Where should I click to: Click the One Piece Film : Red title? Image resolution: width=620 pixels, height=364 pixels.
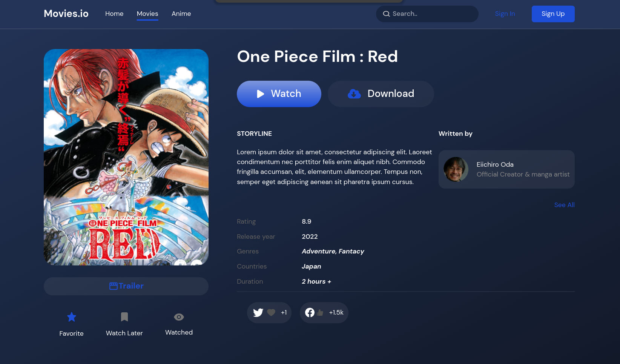tap(318, 57)
